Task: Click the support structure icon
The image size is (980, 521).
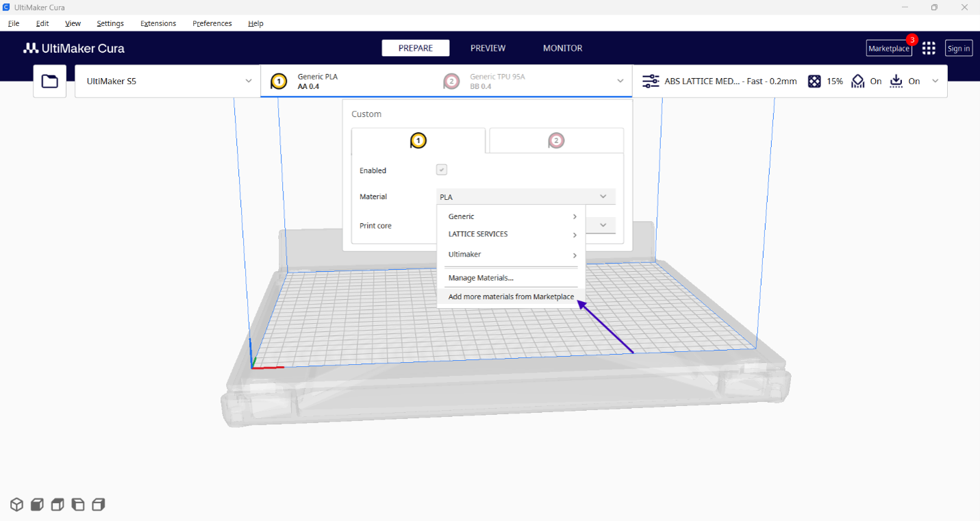Action: (858, 81)
